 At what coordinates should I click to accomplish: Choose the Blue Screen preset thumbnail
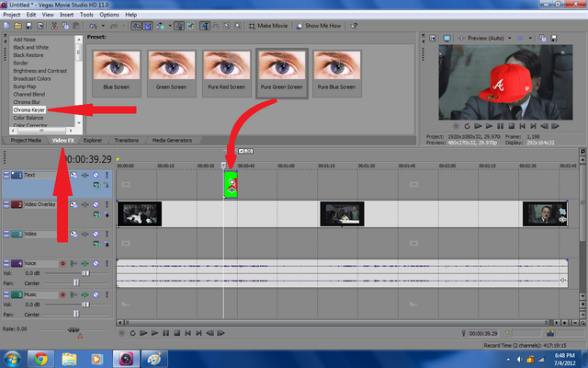[x=117, y=74]
